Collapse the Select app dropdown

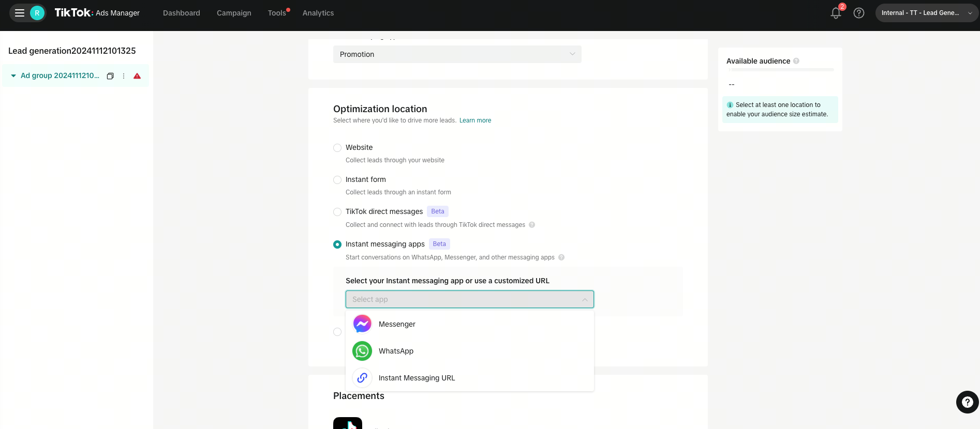[x=470, y=299]
